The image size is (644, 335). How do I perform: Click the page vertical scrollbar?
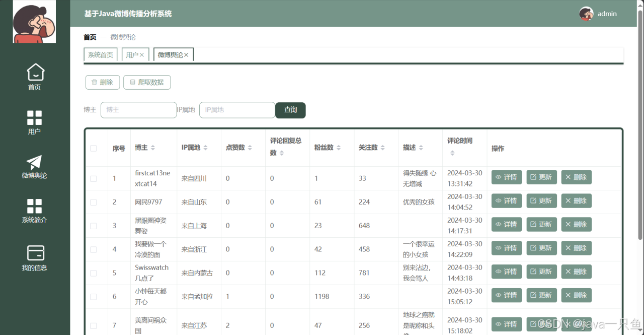640,151
